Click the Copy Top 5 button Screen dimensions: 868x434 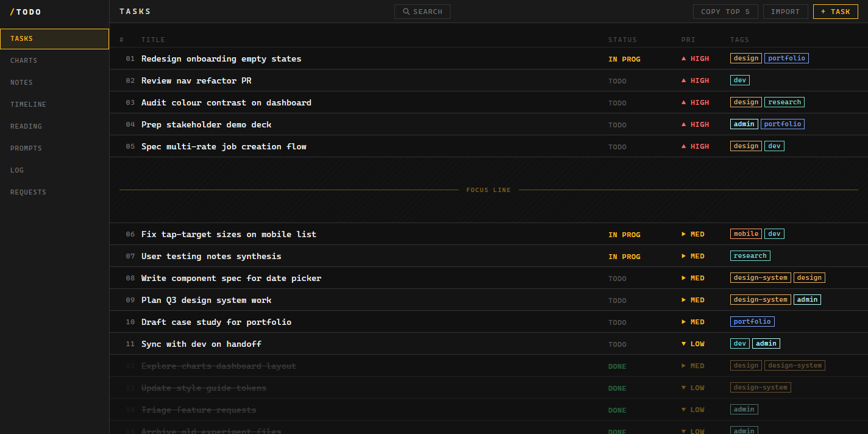(725, 12)
